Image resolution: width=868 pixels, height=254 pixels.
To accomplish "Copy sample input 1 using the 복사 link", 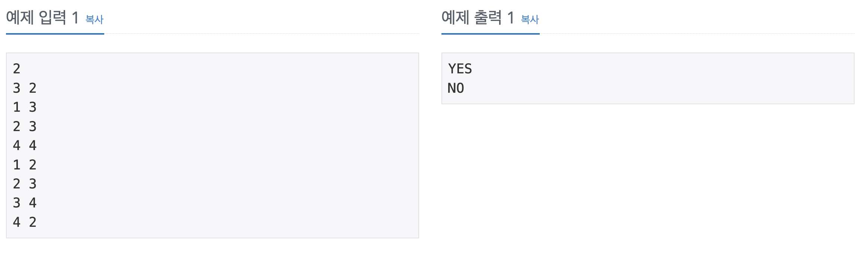I will click(x=94, y=19).
